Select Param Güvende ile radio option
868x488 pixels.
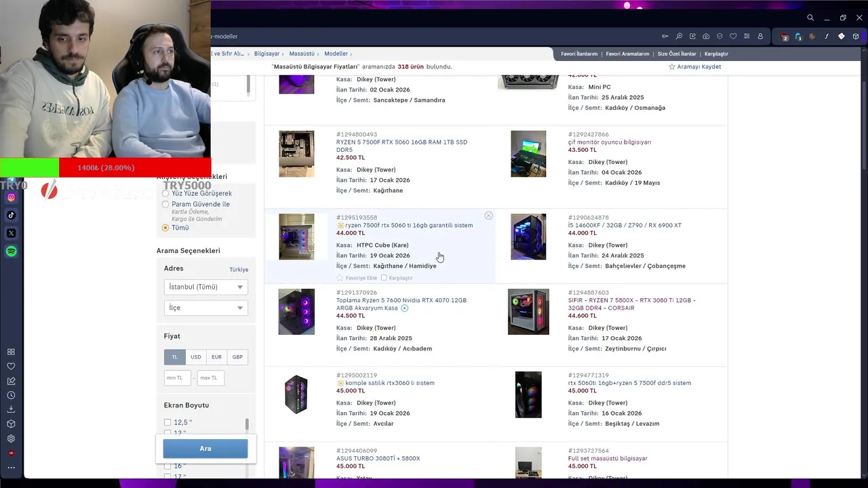(165, 204)
